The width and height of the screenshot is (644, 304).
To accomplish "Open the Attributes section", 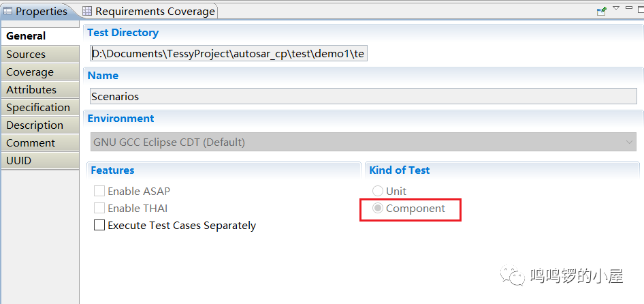I will pyautogui.click(x=31, y=90).
